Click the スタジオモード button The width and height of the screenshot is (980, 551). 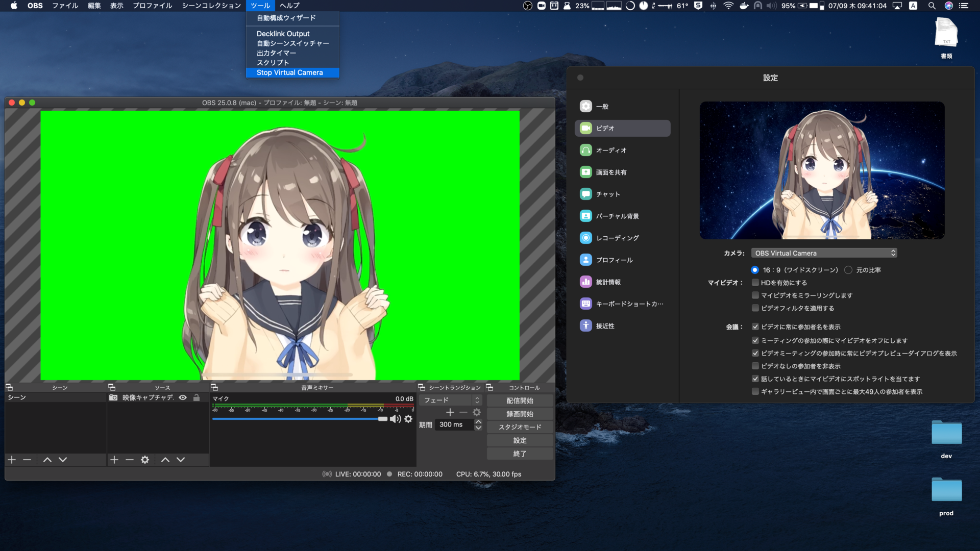click(x=520, y=427)
